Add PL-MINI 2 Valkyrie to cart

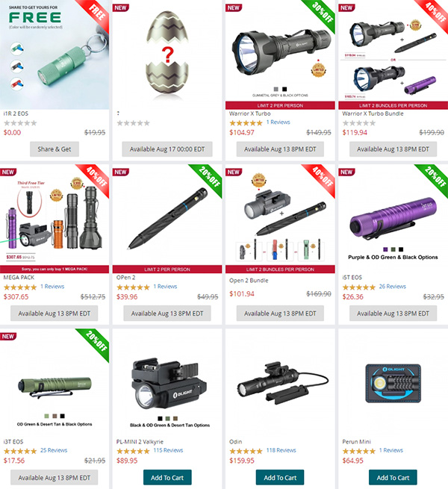click(x=167, y=478)
